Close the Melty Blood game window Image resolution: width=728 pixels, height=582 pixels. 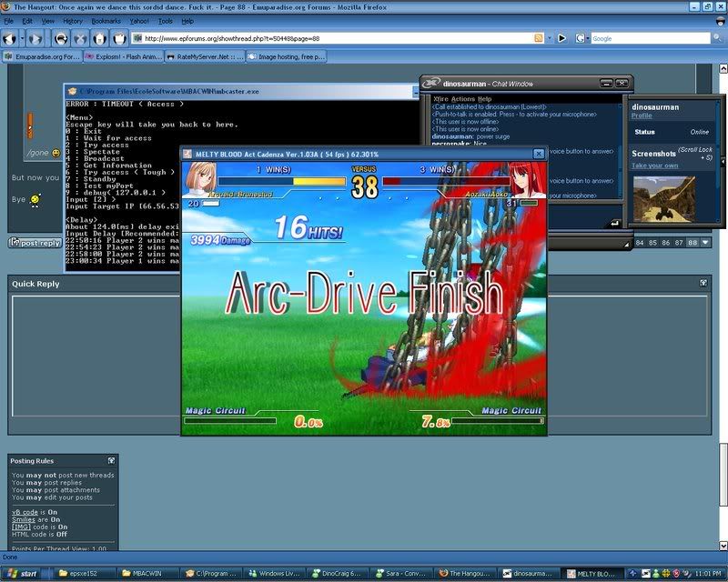[538, 154]
